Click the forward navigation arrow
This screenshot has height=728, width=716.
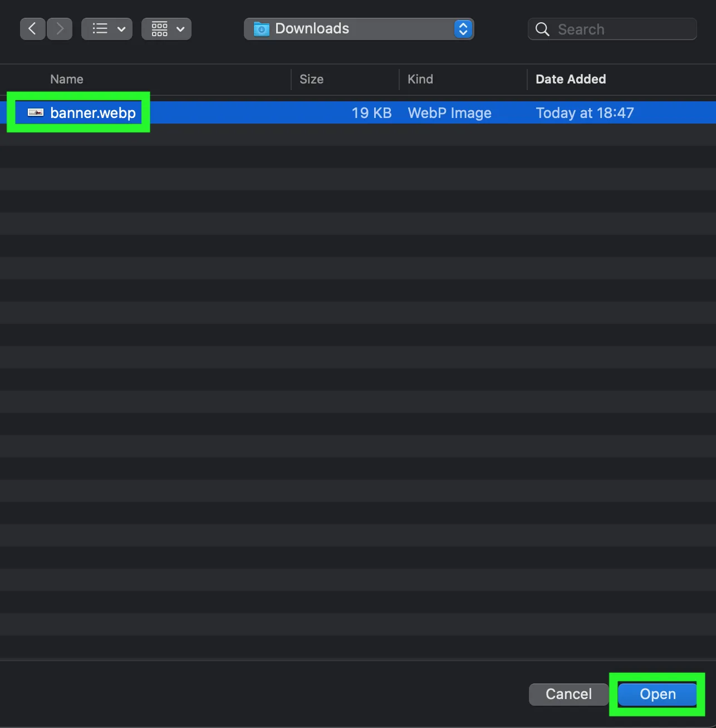point(59,28)
